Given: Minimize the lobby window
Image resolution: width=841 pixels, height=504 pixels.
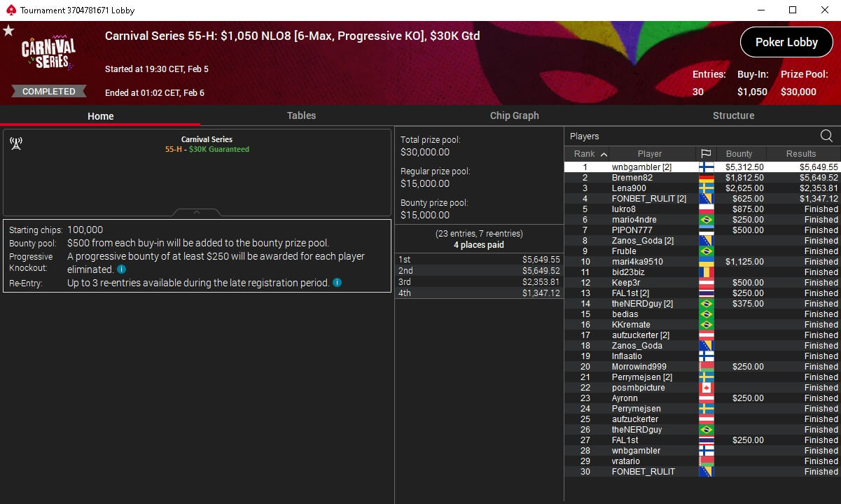Looking at the screenshot, I should pyautogui.click(x=760, y=10).
